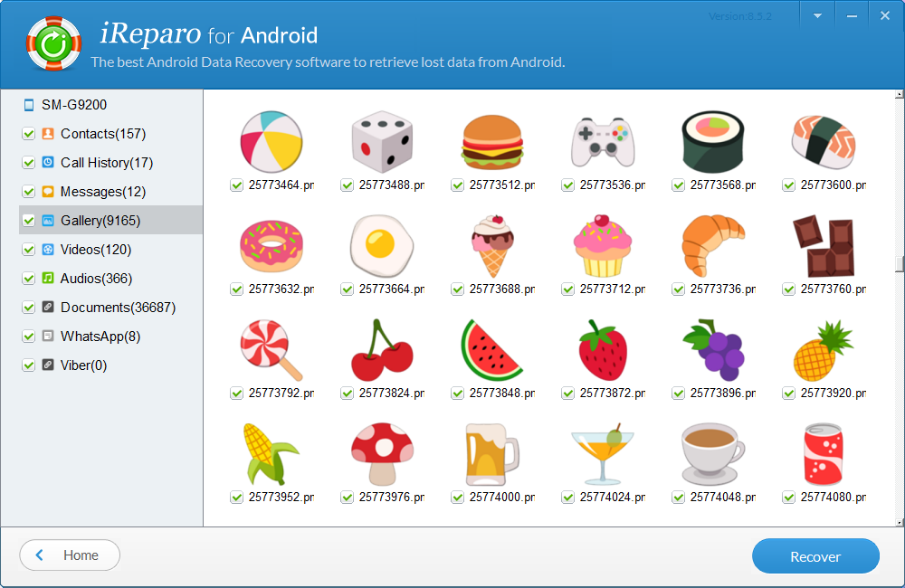The width and height of the screenshot is (905, 588).
Task: Uncheck the checkbox for 25773512 burger image
Action: 457,185
